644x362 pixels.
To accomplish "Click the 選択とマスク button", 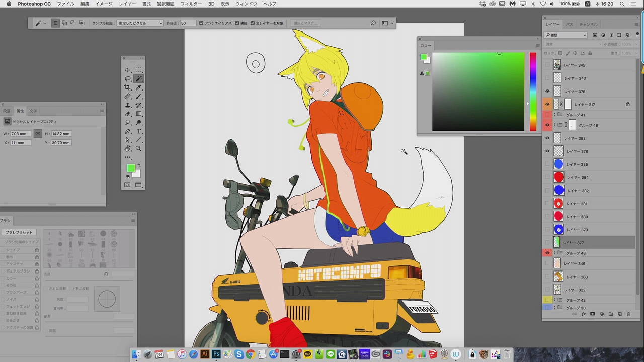I will click(306, 23).
